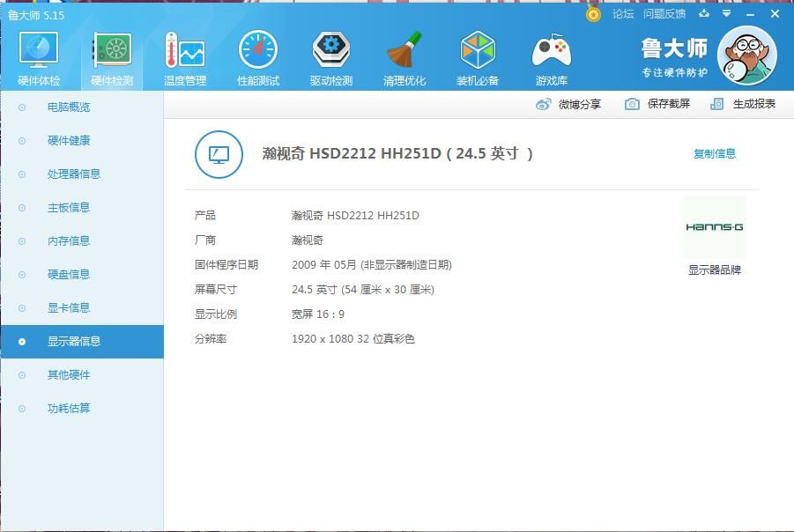Select 电脑概览 in the sidebar
The image size is (794, 532).
point(69,107)
